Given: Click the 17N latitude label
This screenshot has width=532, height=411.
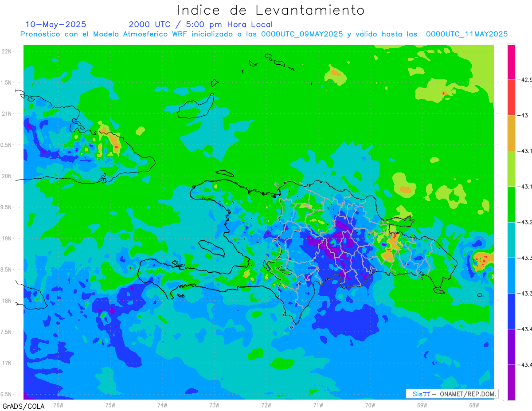Looking at the screenshot, I should pyautogui.click(x=7, y=363).
